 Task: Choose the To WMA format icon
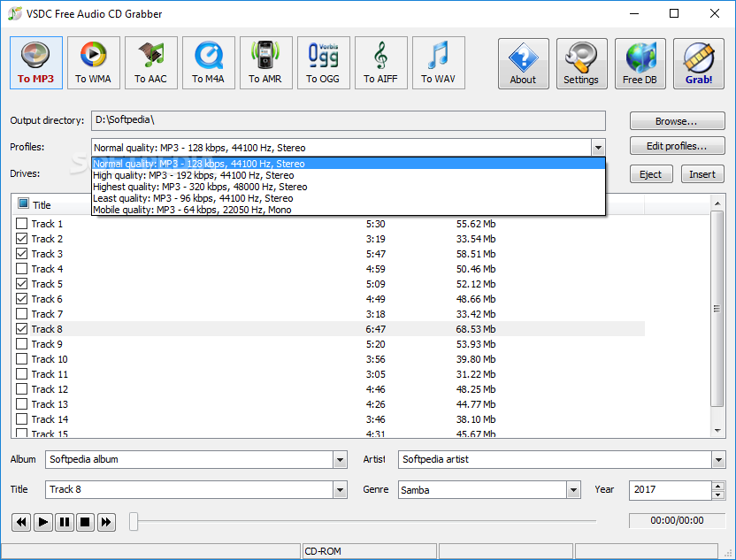94,63
